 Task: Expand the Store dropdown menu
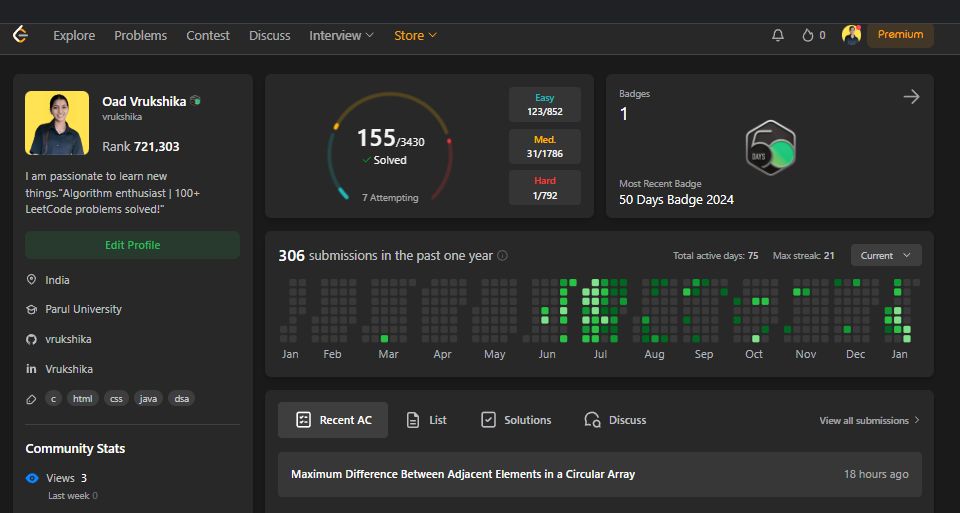pos(415,36)
